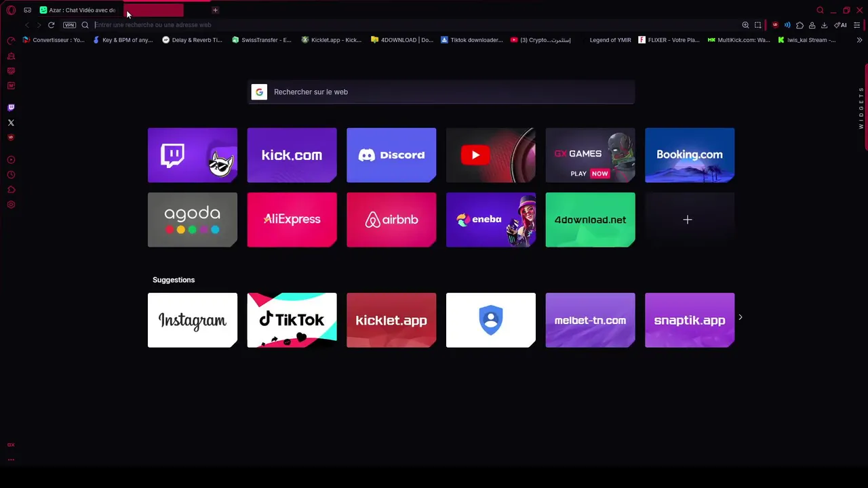Open Key & BPM bookmark
868x488 pixels.
point(123,40)
